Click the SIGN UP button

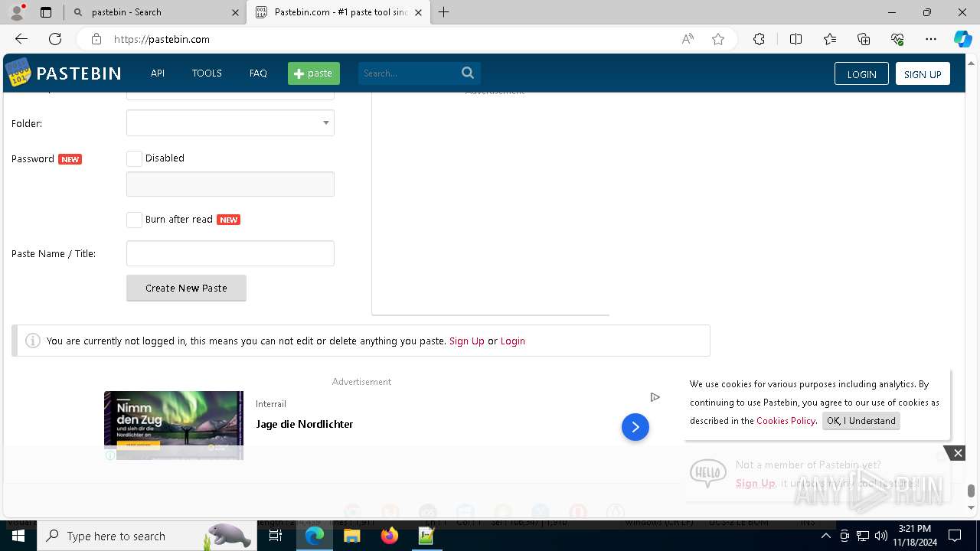pyautogui.click(x=923, y=73)
